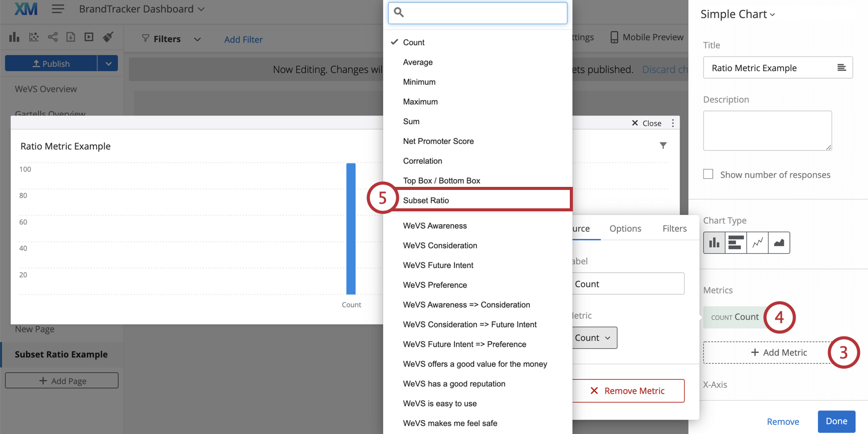Open the Simple Chart widget type dropdown
Image resolution: width=868 pixels, height=434 pixels.
pyautogui.click(x=738, y=14)
